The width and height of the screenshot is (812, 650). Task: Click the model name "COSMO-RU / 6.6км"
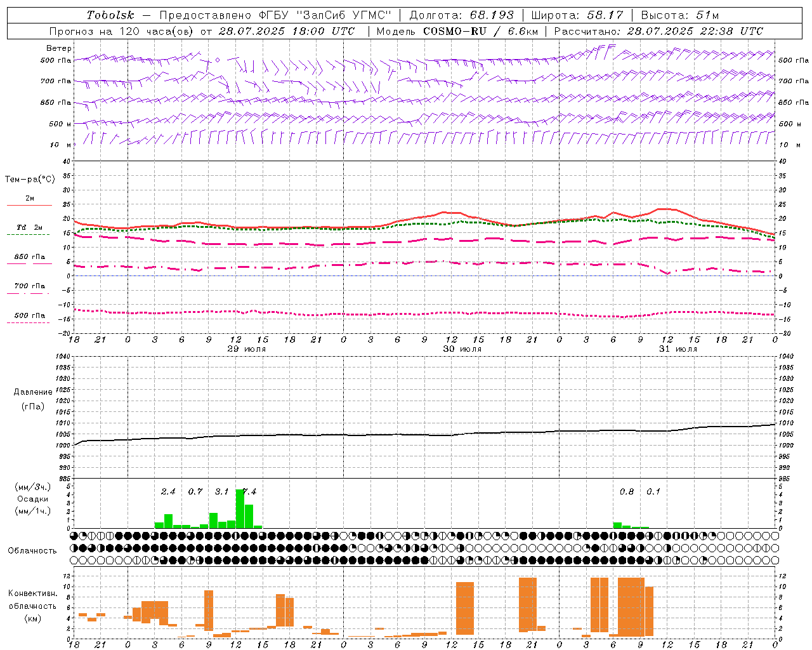(480, 31)
